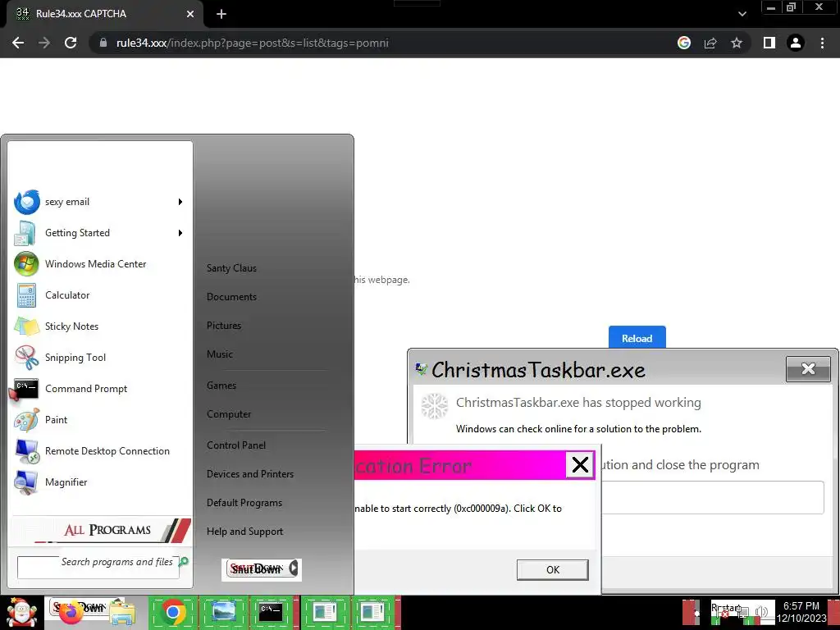Close the Rule34.xxx CAPTCHA tab

point(190,14)
